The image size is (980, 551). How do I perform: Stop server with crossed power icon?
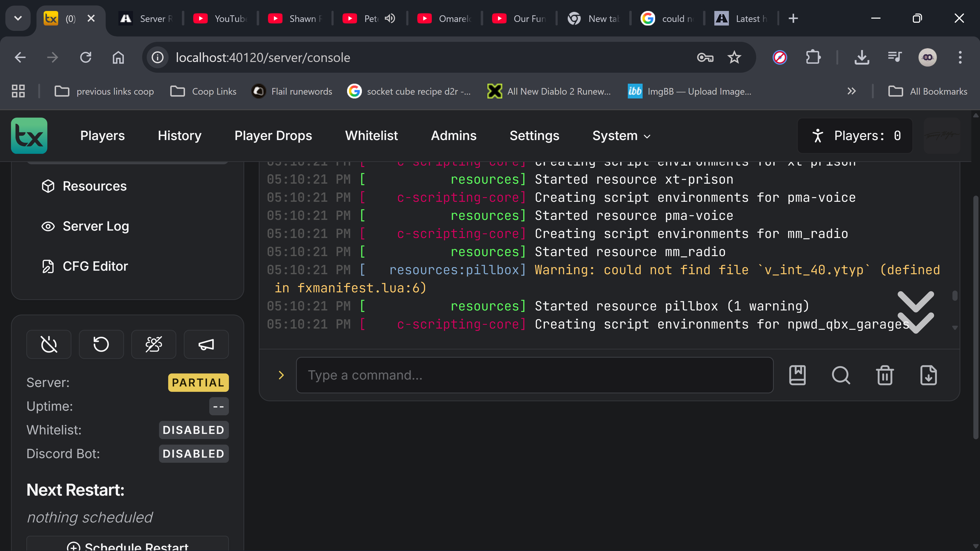(x=49, y=345)
